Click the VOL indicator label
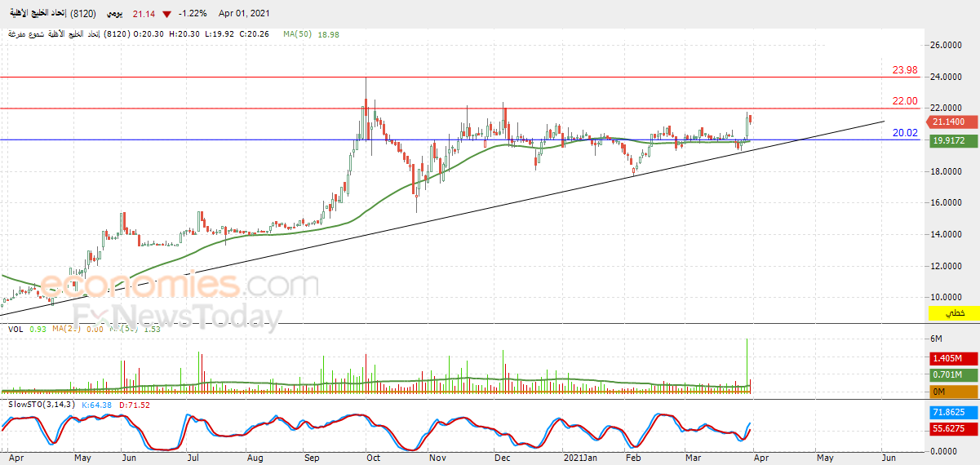 coord(16,328)
